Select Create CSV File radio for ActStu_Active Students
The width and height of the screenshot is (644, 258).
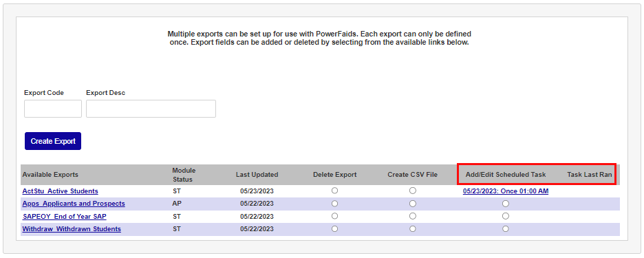click(x=413, y=191)
